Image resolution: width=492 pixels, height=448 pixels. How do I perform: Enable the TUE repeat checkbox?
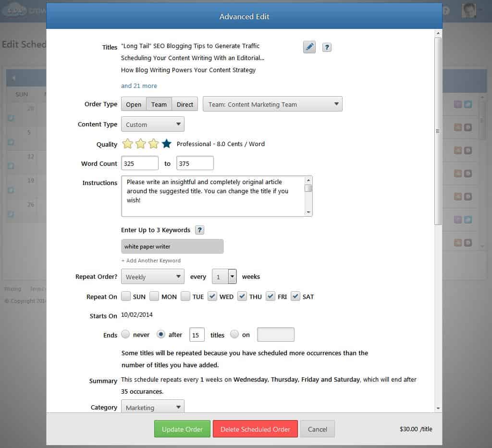click(x=185, y=297)
